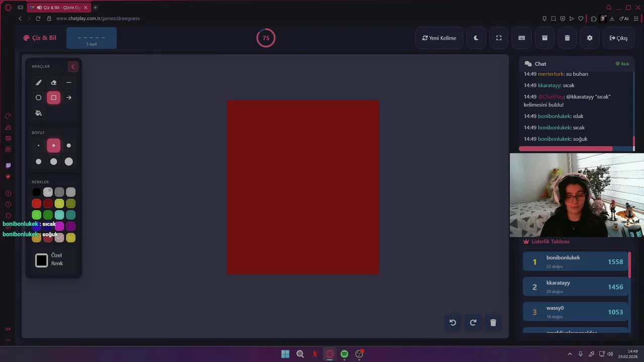Pick the bright red color swatch
This screenshot has height=362, width=644.
(36, 204)
